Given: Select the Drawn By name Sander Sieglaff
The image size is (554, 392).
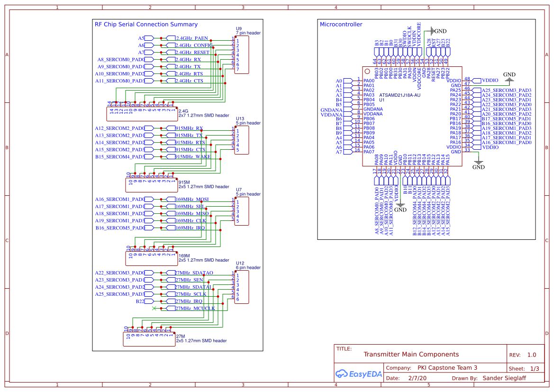Looking at the screenshot, I should pyautogui.click(x=504, y=378).
